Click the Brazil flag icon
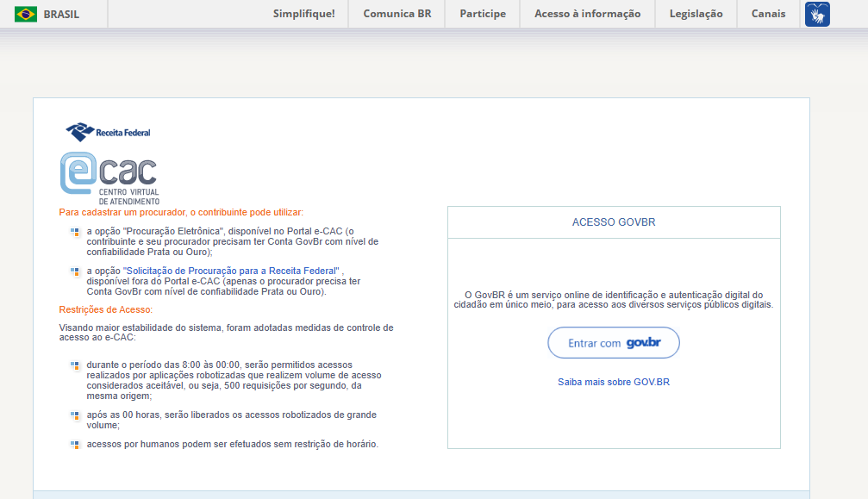Image resolution: width=868 pixels, height=499 pixels. (26, 14)
